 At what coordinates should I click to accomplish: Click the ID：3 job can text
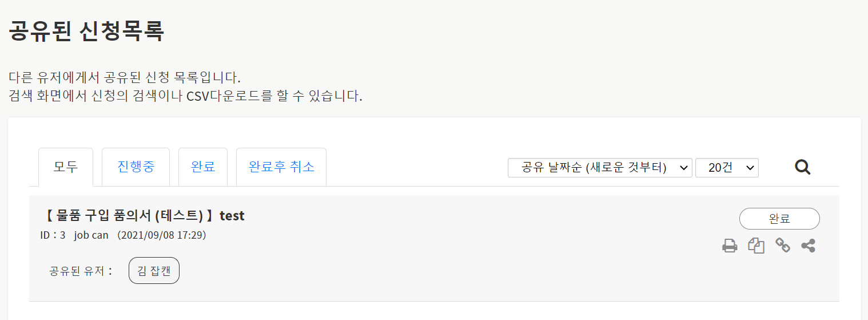click(74, 235)
